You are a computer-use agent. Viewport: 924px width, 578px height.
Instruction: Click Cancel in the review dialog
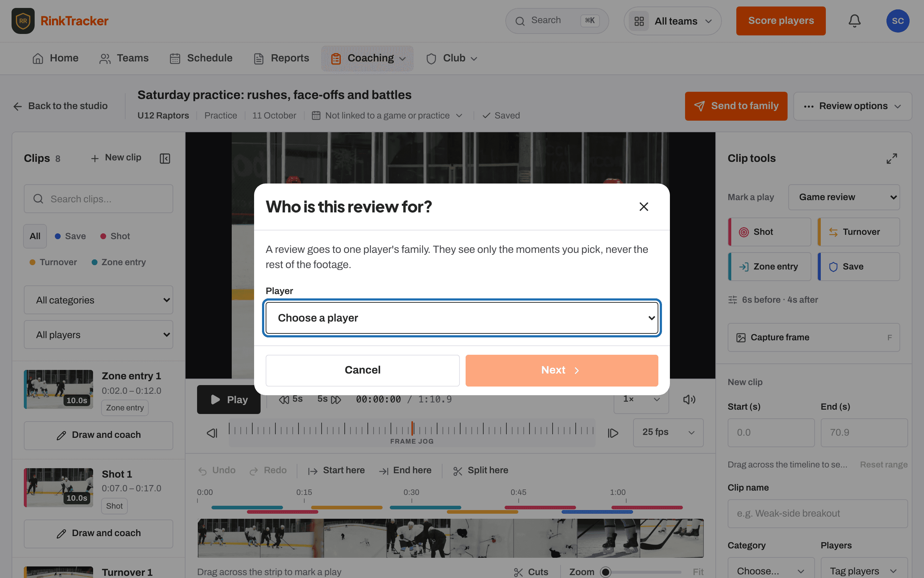[362, 370]
